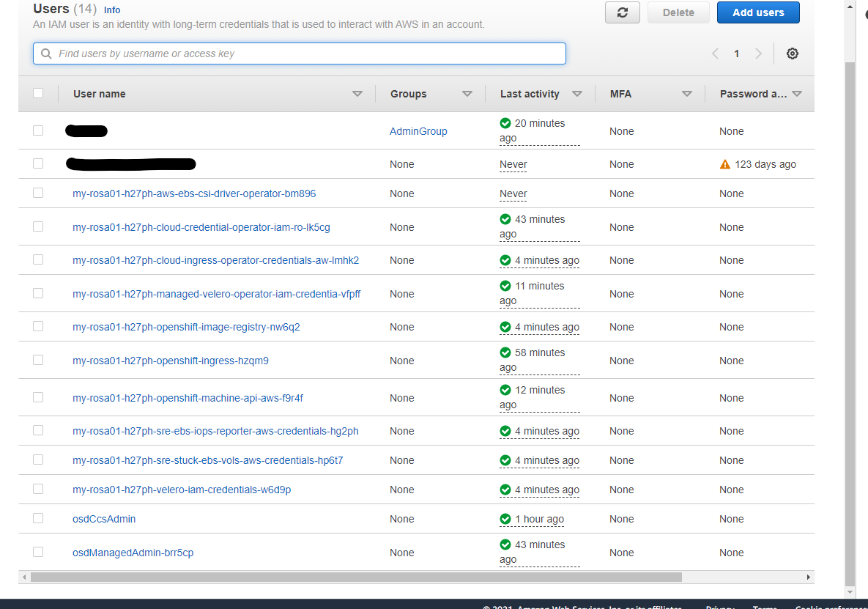868x609 pixels.
Task: Open the Password age column dropdown
Action: pos(798,93)
